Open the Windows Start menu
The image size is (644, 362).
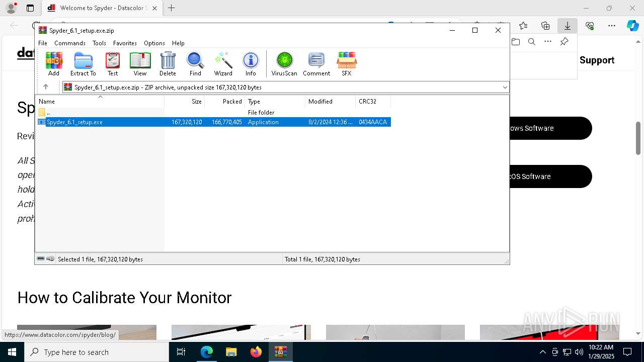pos(12,352)
